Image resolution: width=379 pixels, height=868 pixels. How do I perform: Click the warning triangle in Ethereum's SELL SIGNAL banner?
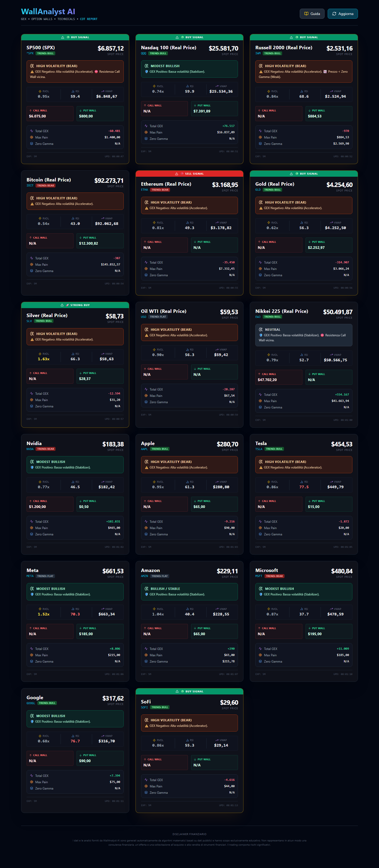coord(177,174)
